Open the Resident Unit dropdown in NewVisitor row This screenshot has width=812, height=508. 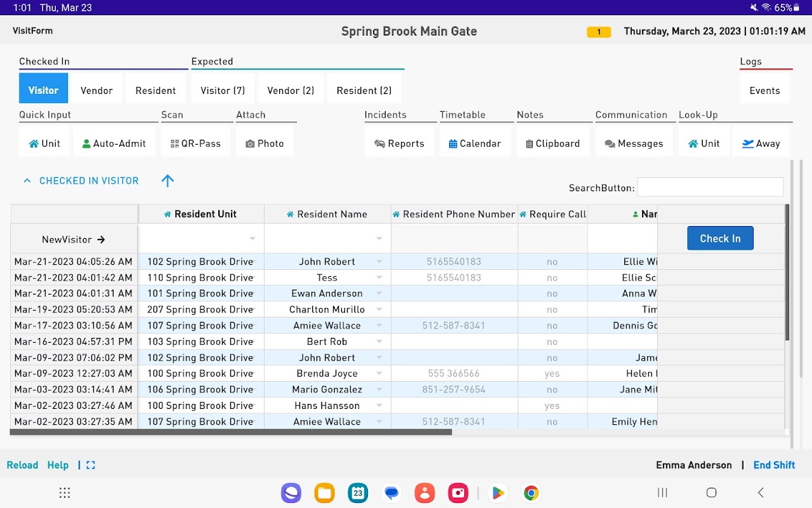tap(252, 239)
